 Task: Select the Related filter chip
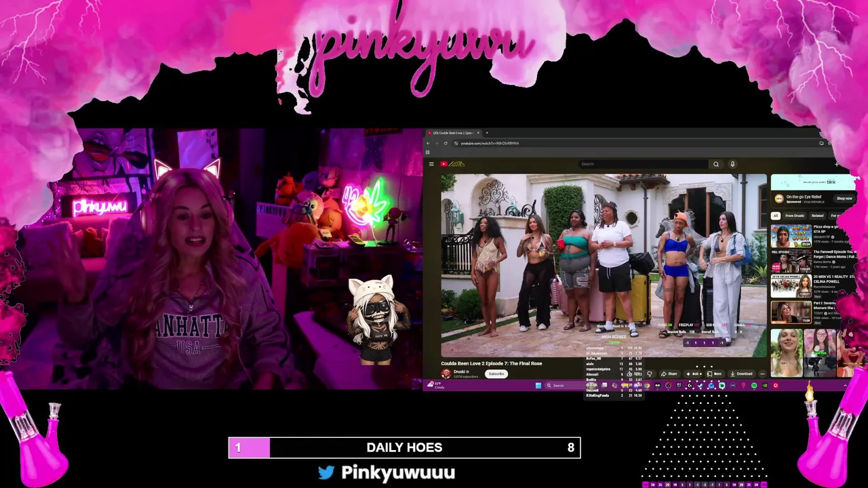(x=817, y=216)
